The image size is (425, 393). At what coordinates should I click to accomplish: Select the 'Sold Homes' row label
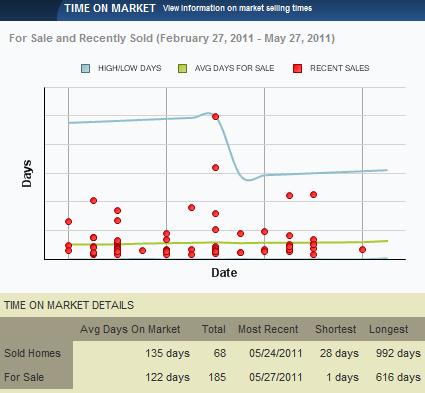click(32, 353)
